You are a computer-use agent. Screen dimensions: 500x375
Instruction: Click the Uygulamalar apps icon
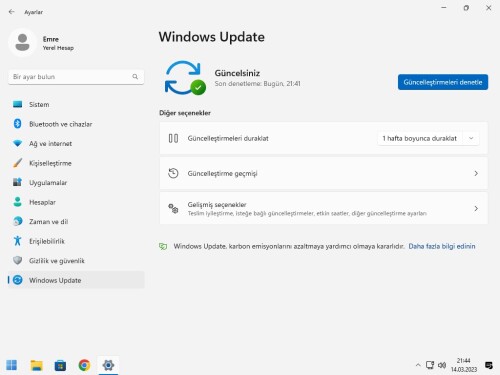click(17, 182)
